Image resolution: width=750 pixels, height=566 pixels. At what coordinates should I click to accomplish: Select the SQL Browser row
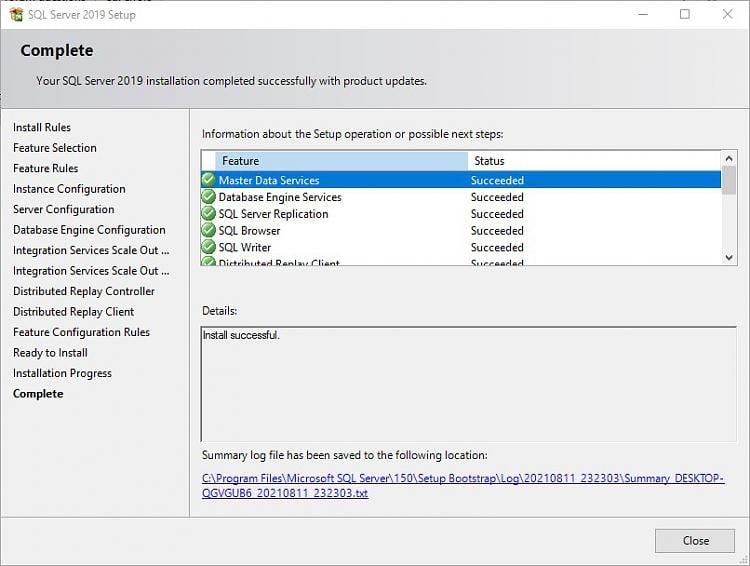coord(461,230)
